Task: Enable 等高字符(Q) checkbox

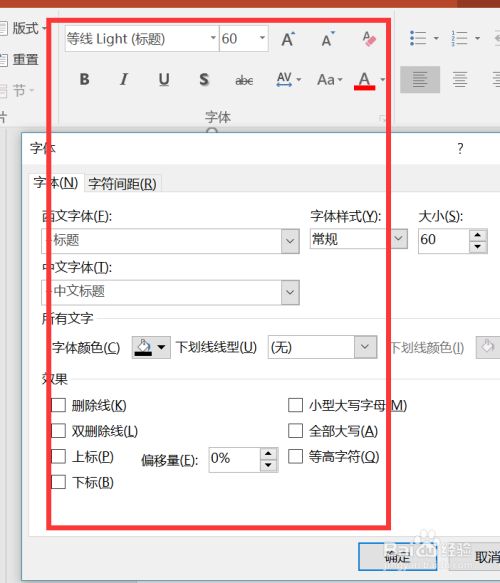Action: [x=296, y=457]
